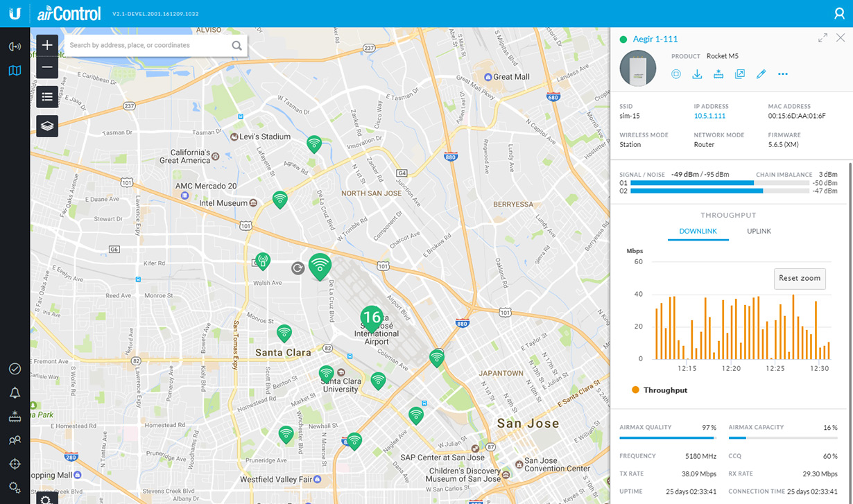Zoom out on the map
Screen dimensions: 853x504
click(x=47, y=67)
